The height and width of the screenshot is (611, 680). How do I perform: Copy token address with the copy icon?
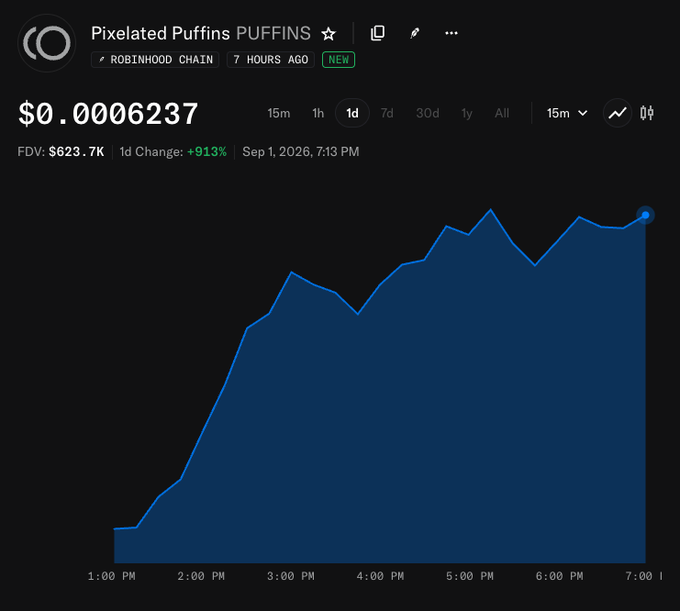(377, 33)
